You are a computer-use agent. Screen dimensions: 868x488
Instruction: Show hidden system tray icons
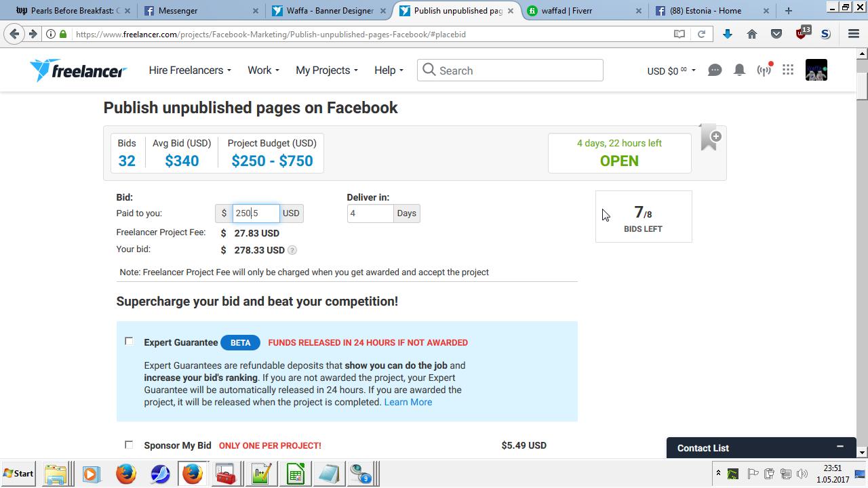718,473
